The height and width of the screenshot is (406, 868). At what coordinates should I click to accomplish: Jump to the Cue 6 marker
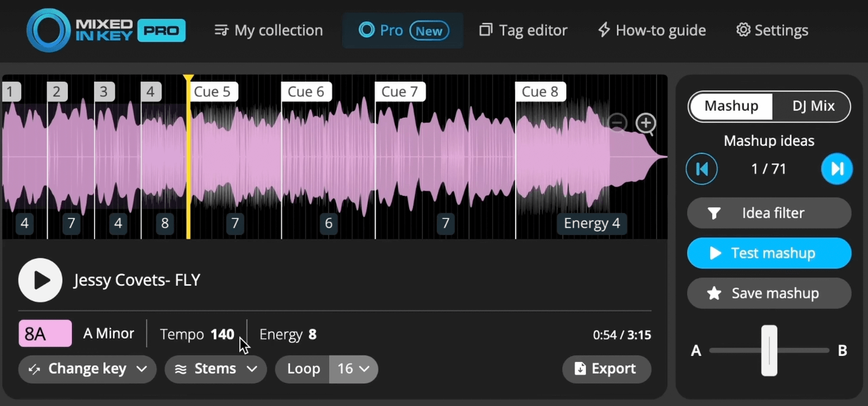(x=307, y=92)
